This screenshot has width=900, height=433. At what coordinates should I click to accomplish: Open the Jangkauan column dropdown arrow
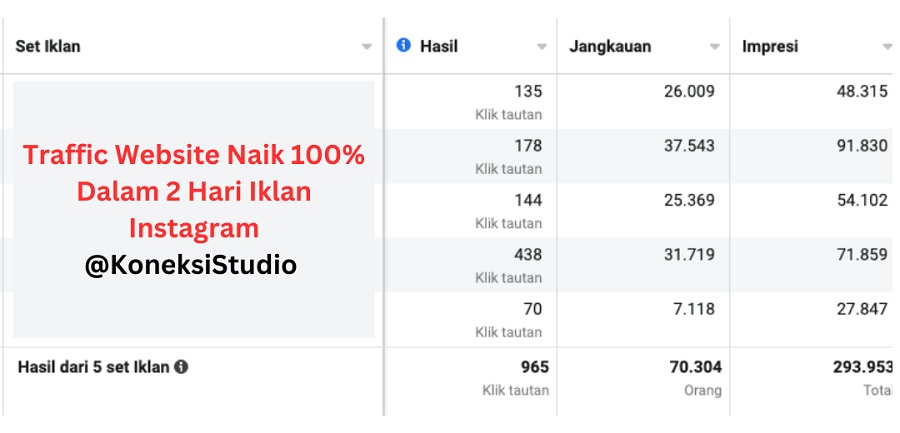pos(715,47)
